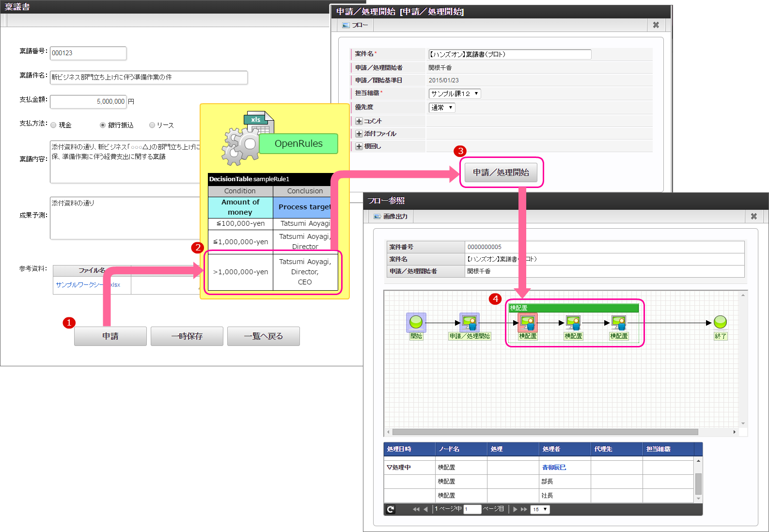Viewport: 769px width, 532px height.
Task: Open the 画像出力 tab
Action: [391, 217]
